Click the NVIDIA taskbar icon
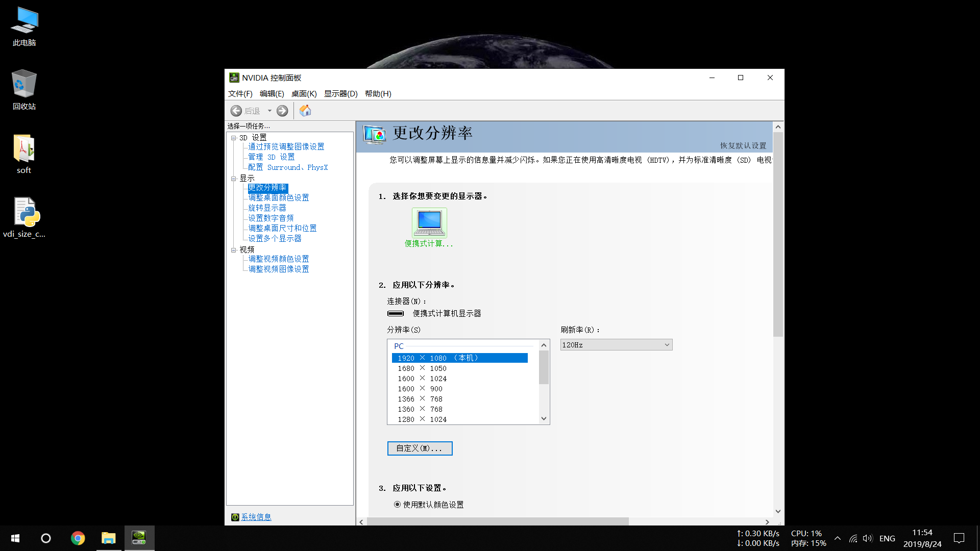 [x=139, y=538]
